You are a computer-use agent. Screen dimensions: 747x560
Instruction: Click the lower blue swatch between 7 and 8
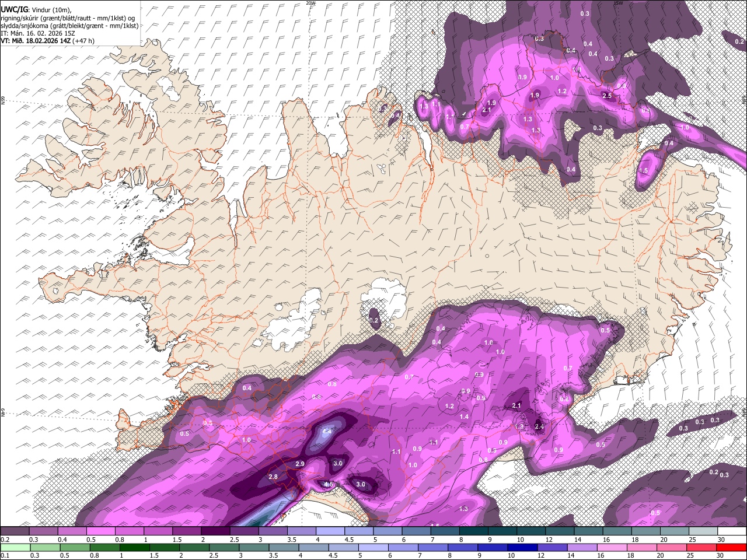pyautogui.click(x=433, y=547)
